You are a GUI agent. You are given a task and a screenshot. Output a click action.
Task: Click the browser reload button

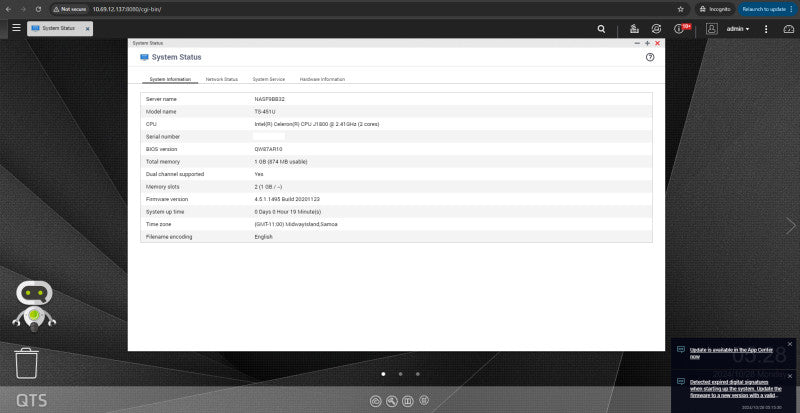click(x=38, y=9)
